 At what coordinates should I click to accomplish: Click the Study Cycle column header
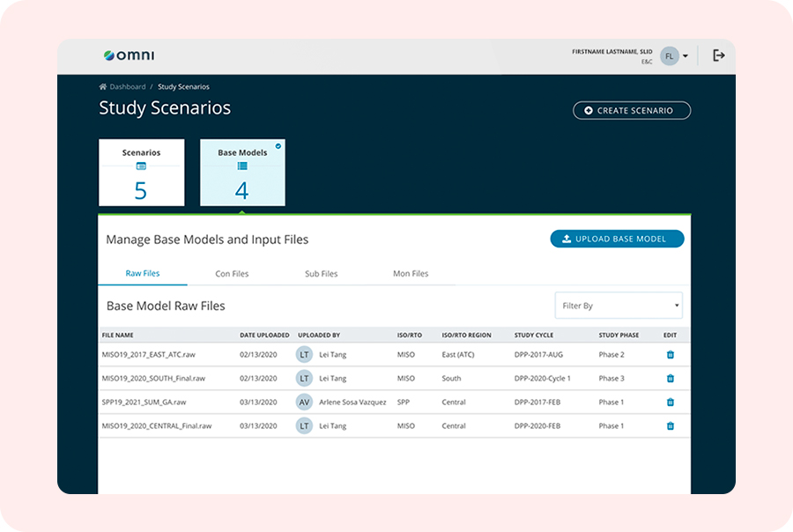(534, 335)
